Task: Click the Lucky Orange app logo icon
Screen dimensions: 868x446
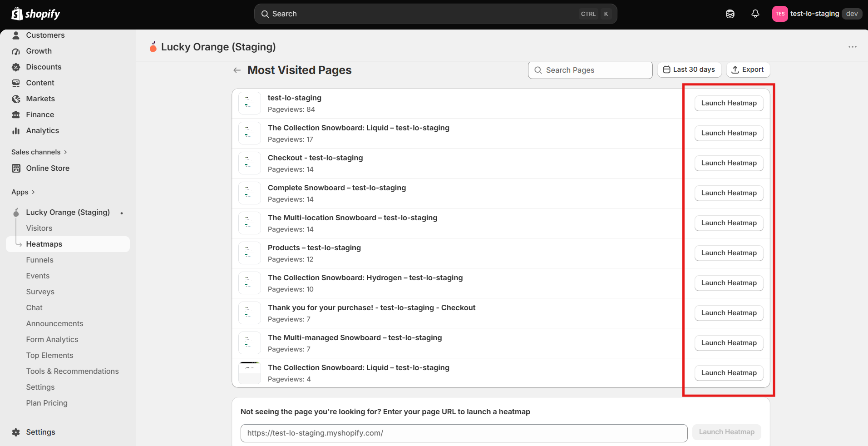Action: 153,47
